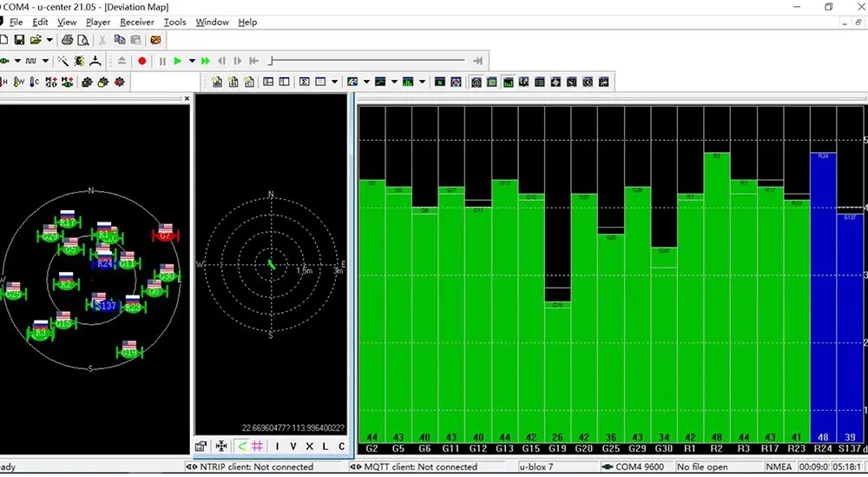Open the Receiver menu

[137, 22]
